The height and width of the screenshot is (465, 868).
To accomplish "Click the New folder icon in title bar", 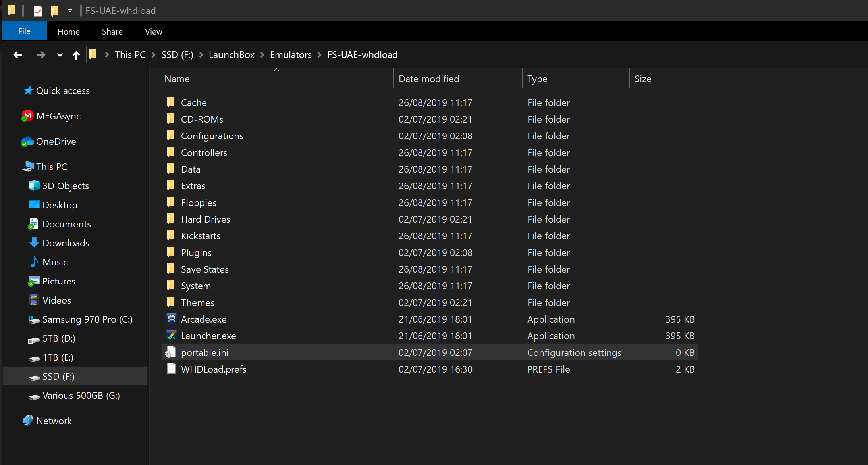I will [54, 11].
